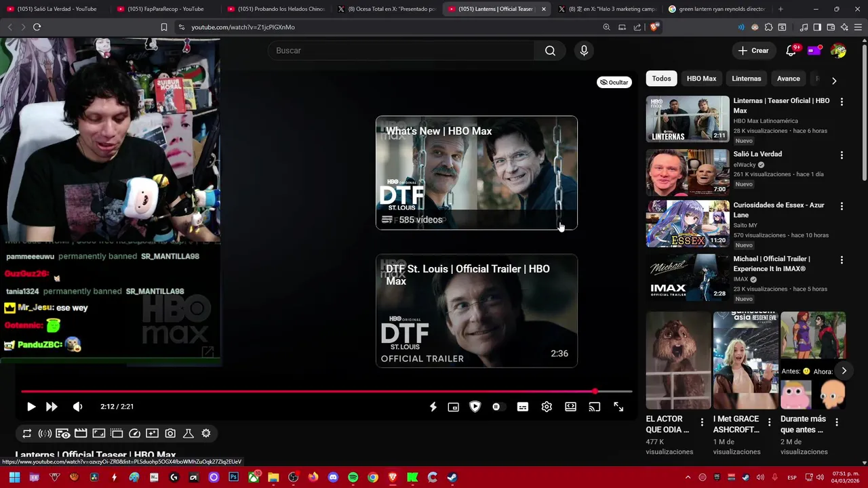Open options menu for Curiosidades de Essex

[842, 206]
